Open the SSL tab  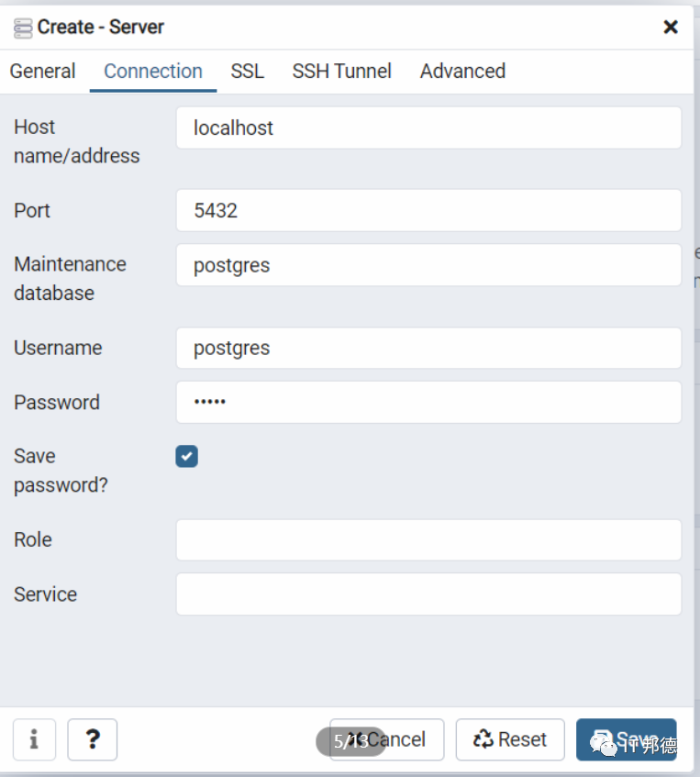[x=247, y=72]
